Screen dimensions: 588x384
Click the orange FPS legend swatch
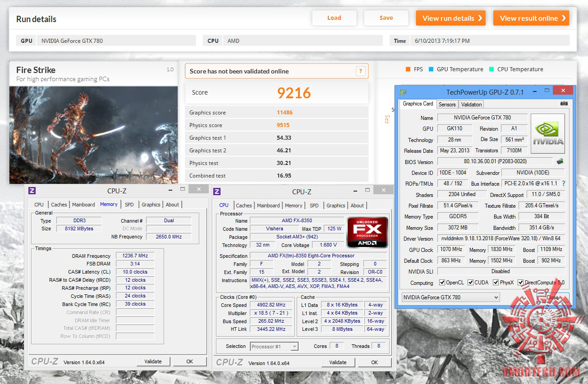click(x=408, y=69)
